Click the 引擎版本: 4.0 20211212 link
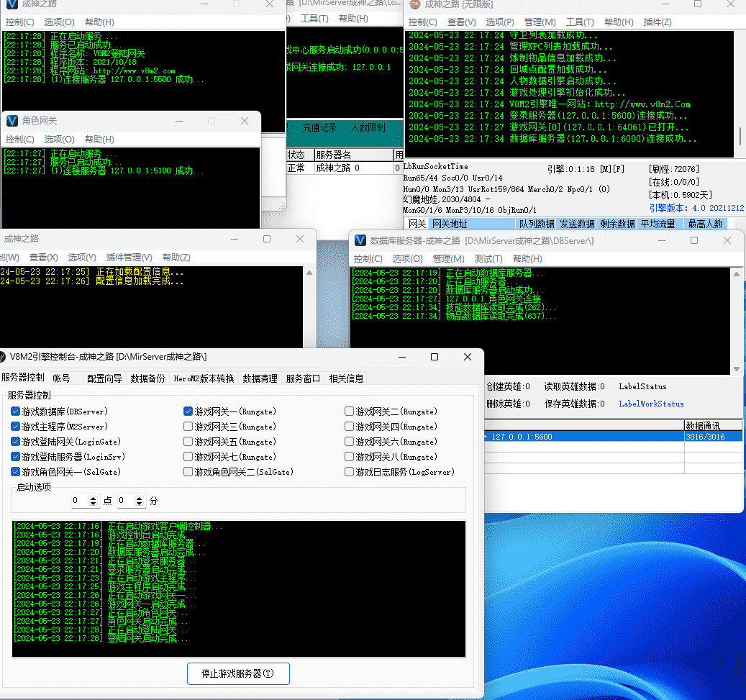The height and width of the screenshot is (700, 746). [x=696, y=208]
